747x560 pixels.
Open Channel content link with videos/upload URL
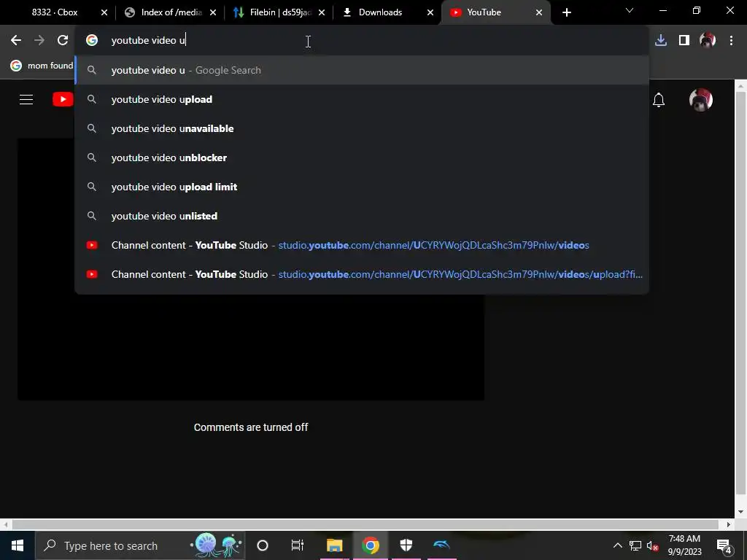click(362, 274)
